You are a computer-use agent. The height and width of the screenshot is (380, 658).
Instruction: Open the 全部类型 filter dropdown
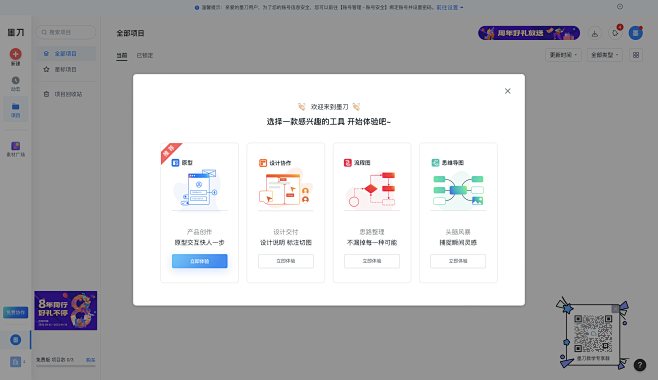605,55
